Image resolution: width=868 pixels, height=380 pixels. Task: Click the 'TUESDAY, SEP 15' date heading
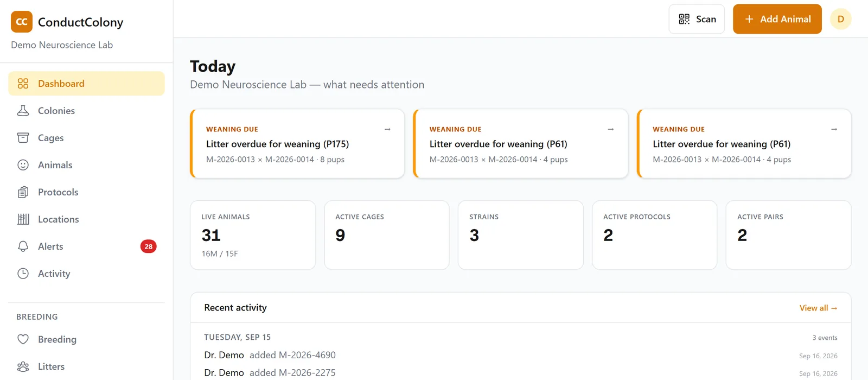[x=238, y=337]
